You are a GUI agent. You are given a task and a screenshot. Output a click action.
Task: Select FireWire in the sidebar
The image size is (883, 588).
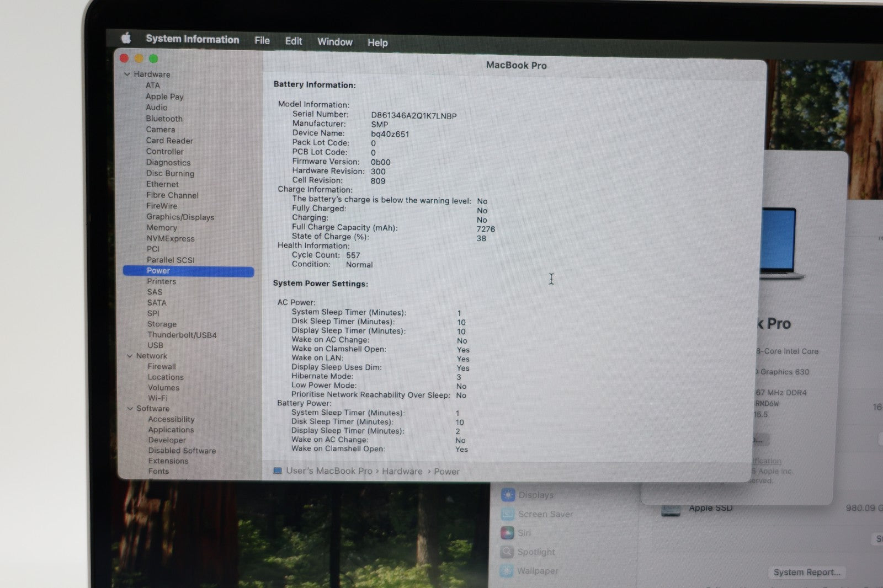162,206
